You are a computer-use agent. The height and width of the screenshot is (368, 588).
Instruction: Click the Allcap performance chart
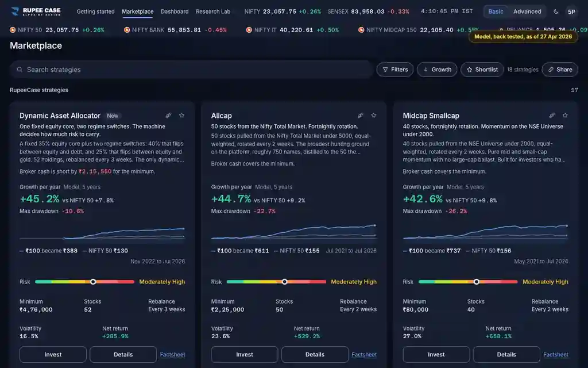[x=293, y=232]
